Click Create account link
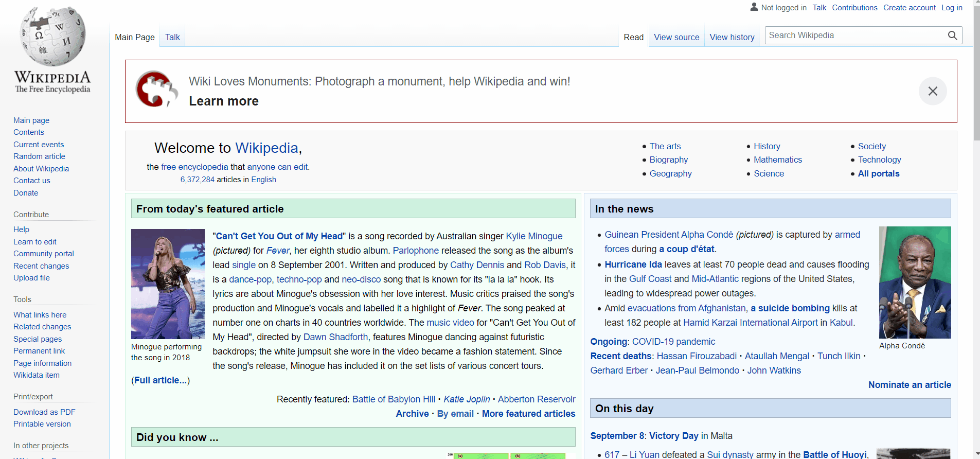The image size is (980, 459). 910,8
